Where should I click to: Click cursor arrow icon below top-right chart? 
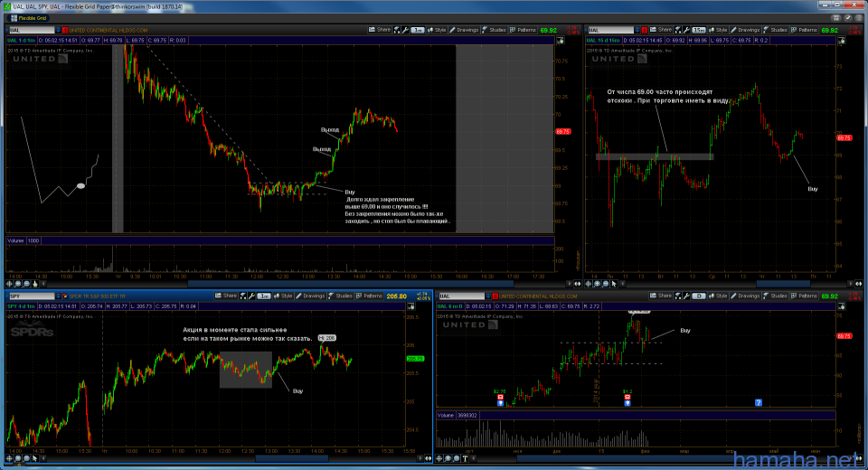click(614, 284)
